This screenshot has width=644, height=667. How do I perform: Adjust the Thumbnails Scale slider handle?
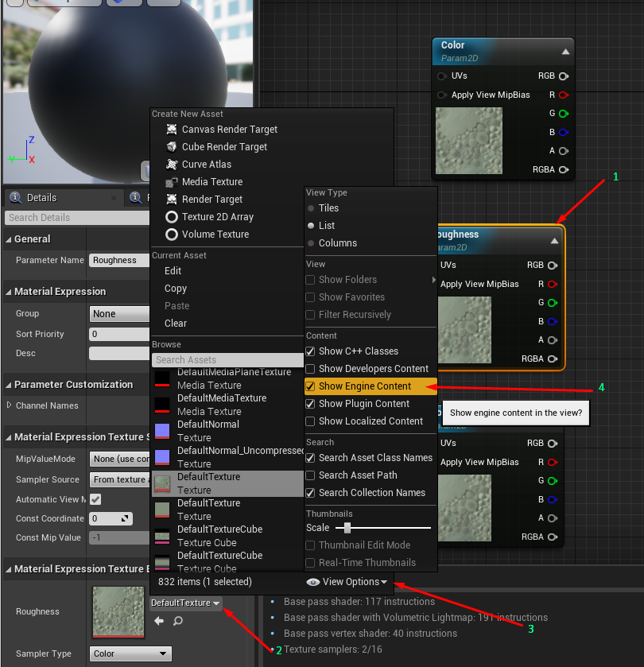[x=347, y=528]
